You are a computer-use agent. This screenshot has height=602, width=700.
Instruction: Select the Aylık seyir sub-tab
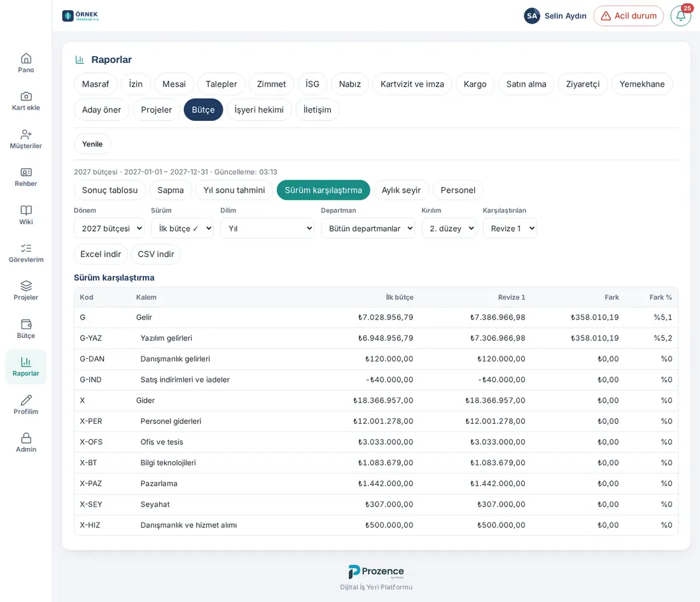pyautogui.click(x=401, y=190)
